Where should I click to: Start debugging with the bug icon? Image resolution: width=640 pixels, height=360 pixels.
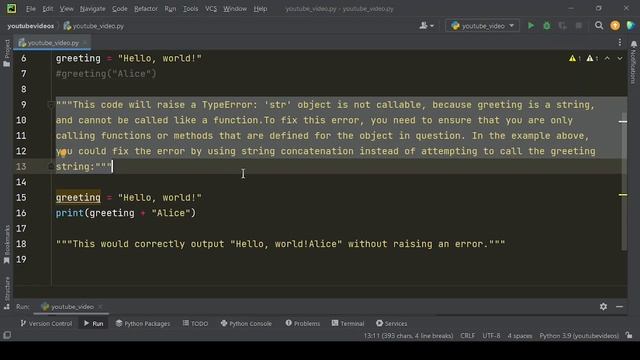[547, 26]
